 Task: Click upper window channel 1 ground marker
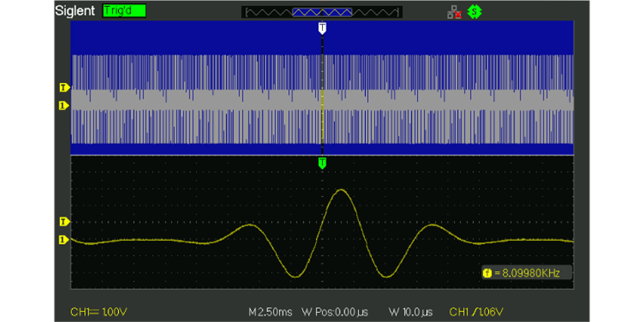coord(64,105)
